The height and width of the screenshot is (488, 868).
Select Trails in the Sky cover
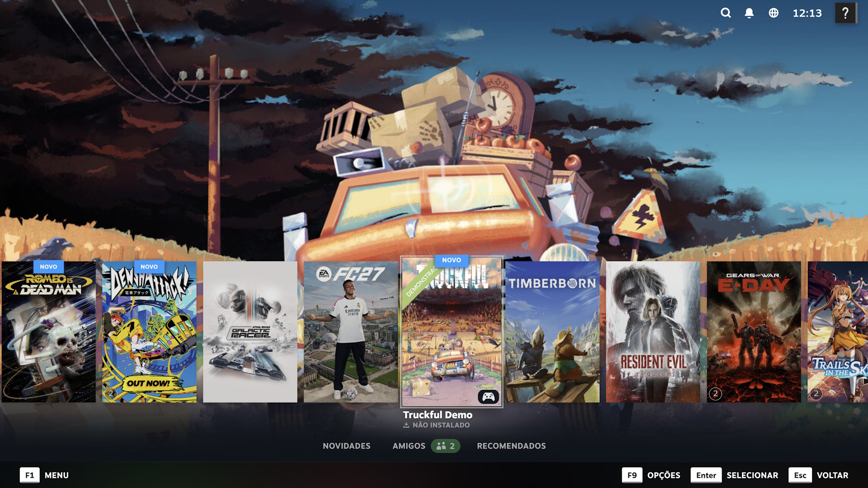(838, 332)
